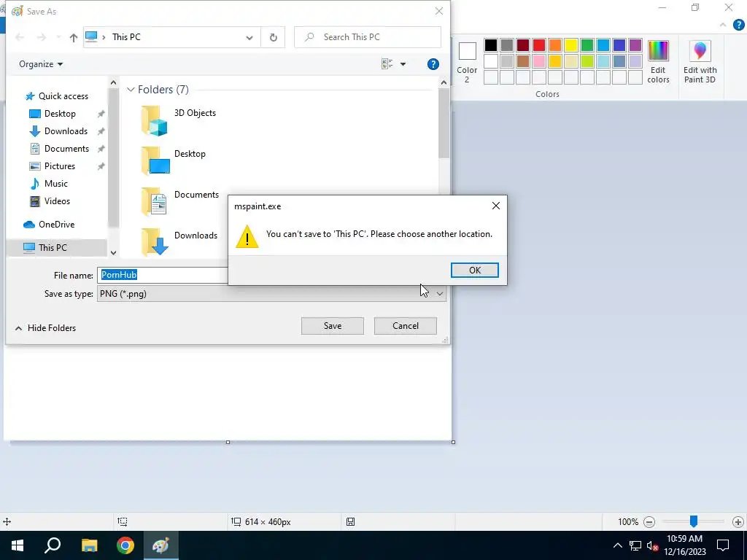This screenshot has width=747, height=560.
Task: Click Save in the Save As dialog
Action: point(332,326)
